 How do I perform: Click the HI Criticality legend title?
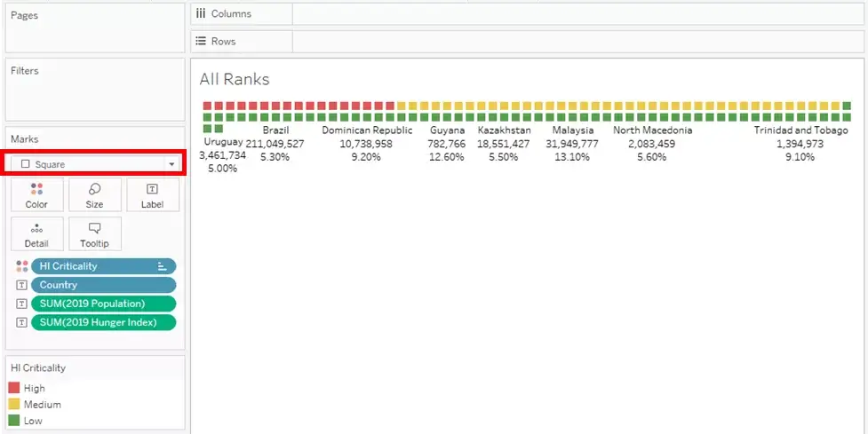(x=38, y=367)
